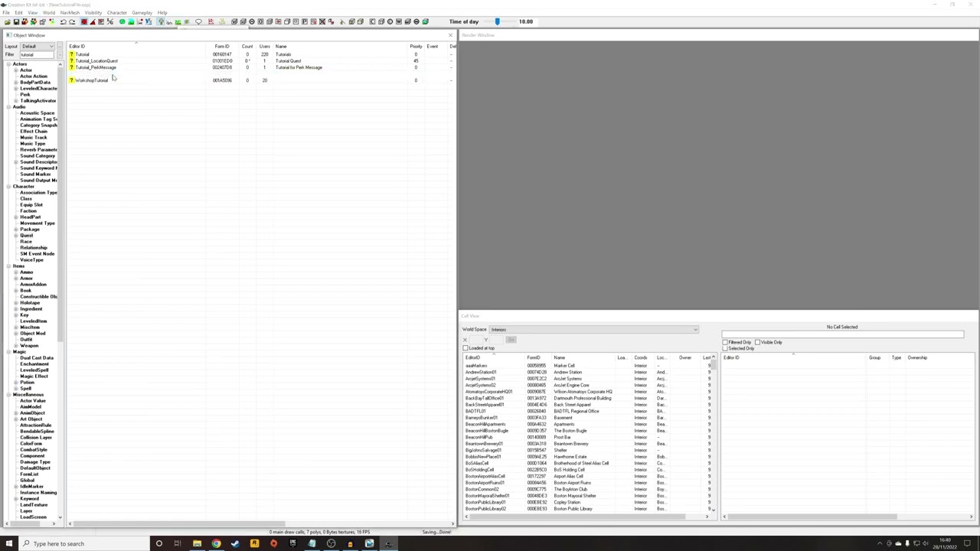Click the question icon beside WorkshopTutorial
Image resolution: width=980 pixels, height=551 pixels.
(x=72, y=80)
